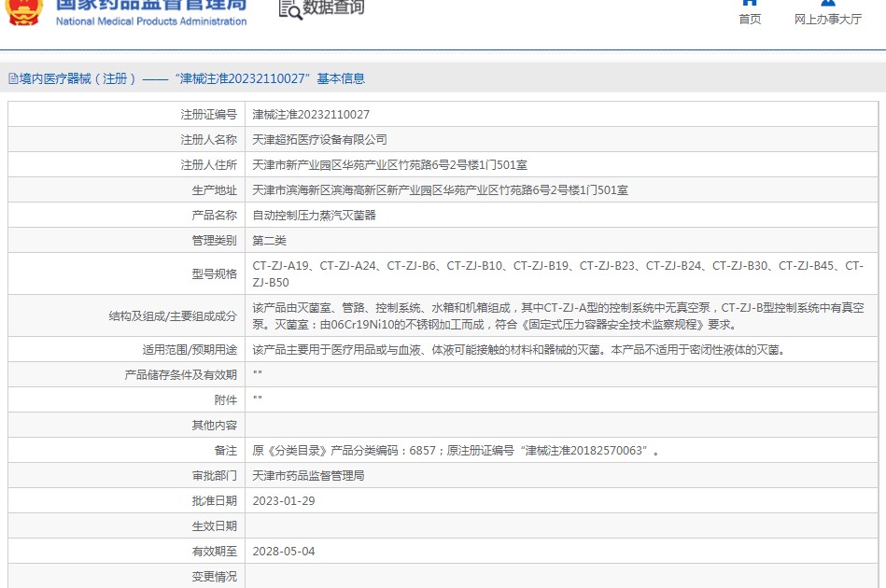
Task: Click the approval date 2023-01-29
Action: click(x=284, y=501)
